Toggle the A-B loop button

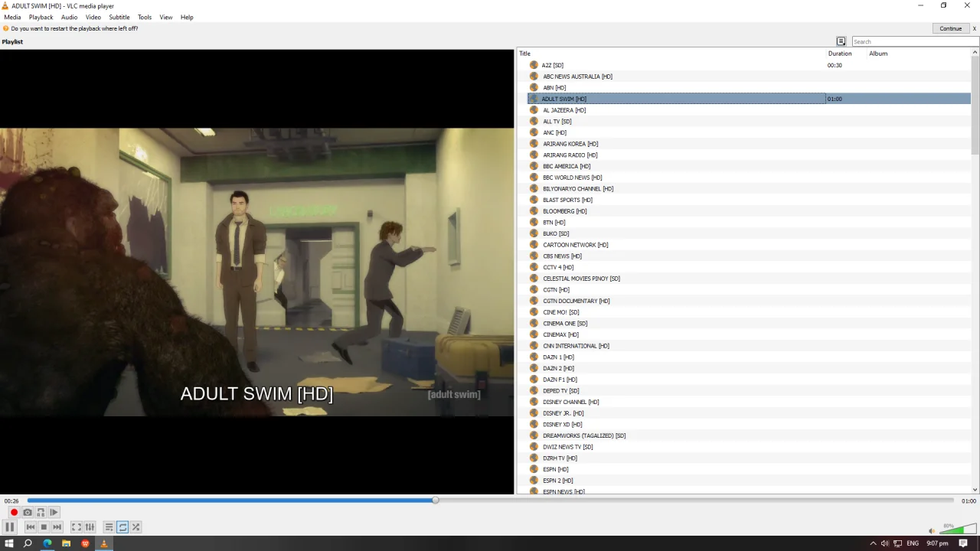pos(41,512)
